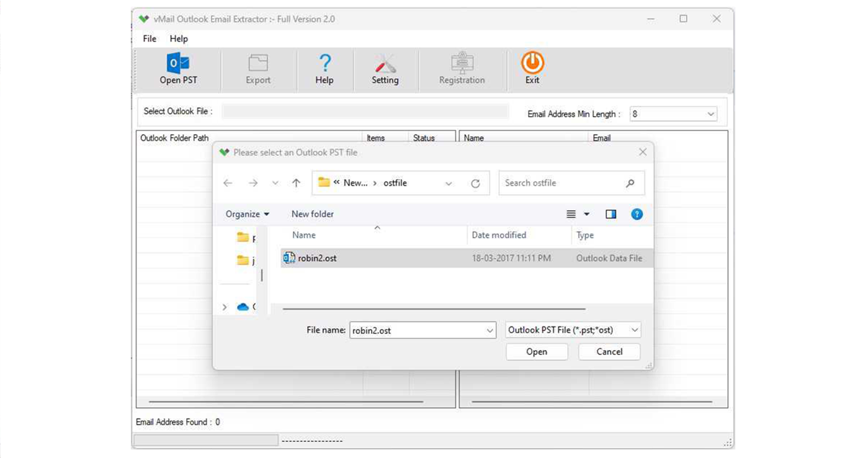Open the Organize dropdown menu
Viewport: 868px width, 458px height.
pos(248,214)
